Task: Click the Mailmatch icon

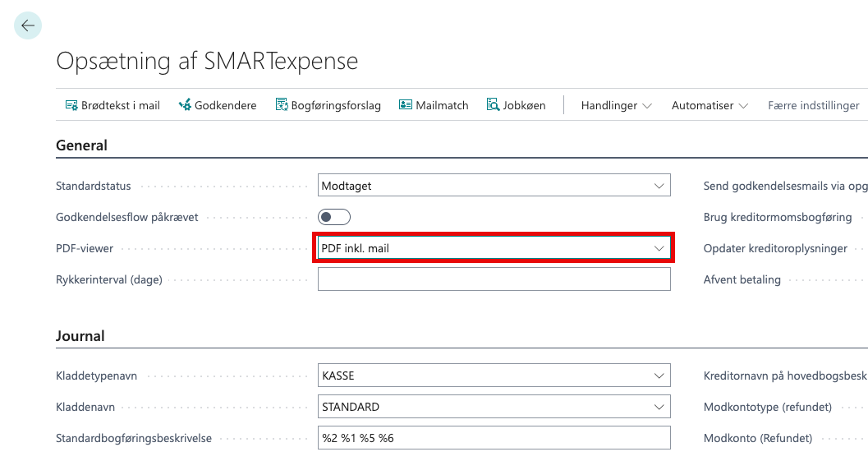Action: [x=406, y=105]
